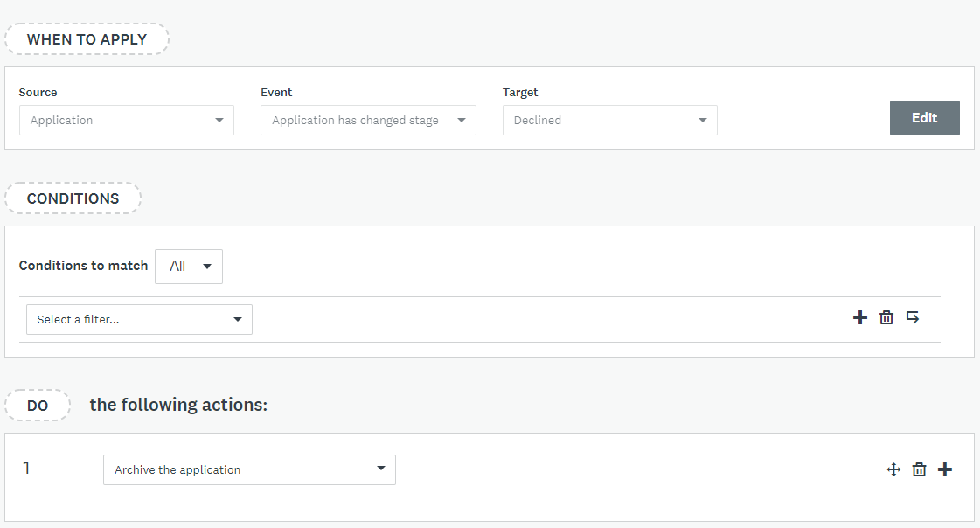Click the Source field label

point(38,92)
